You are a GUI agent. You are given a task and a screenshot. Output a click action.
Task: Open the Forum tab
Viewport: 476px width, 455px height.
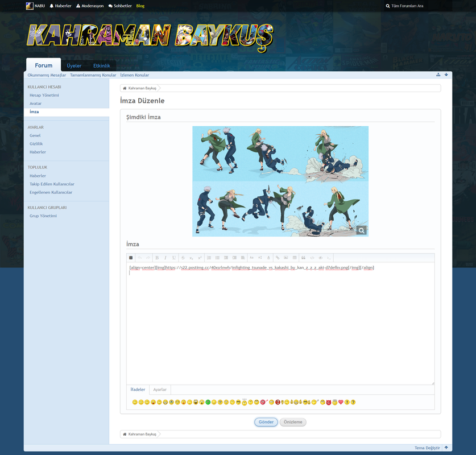point(43,65)
